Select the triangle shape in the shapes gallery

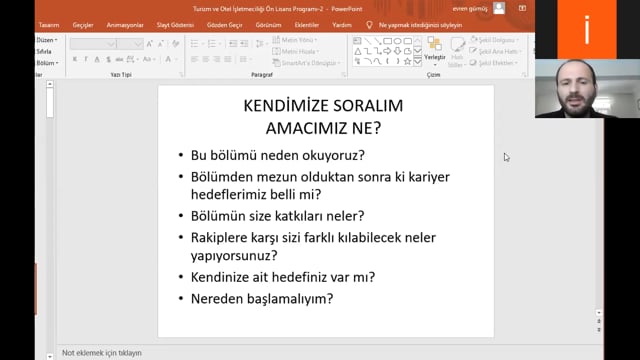(358, 51)
